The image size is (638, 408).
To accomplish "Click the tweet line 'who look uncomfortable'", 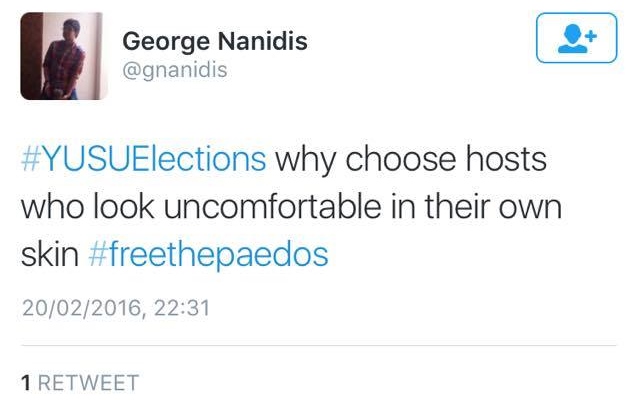I will [x=201, y=207].
